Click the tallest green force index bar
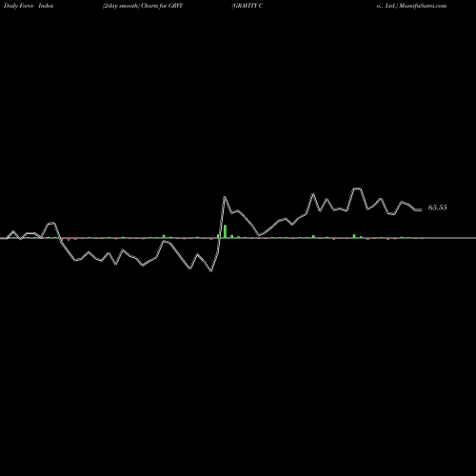Screen dimensions: 476x476 pos(225,231)
